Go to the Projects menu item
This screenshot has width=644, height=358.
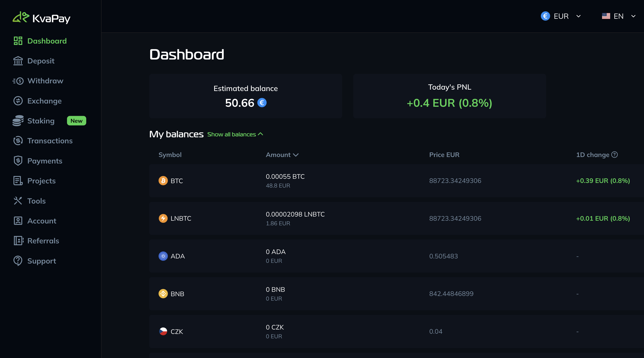point(41,181)
